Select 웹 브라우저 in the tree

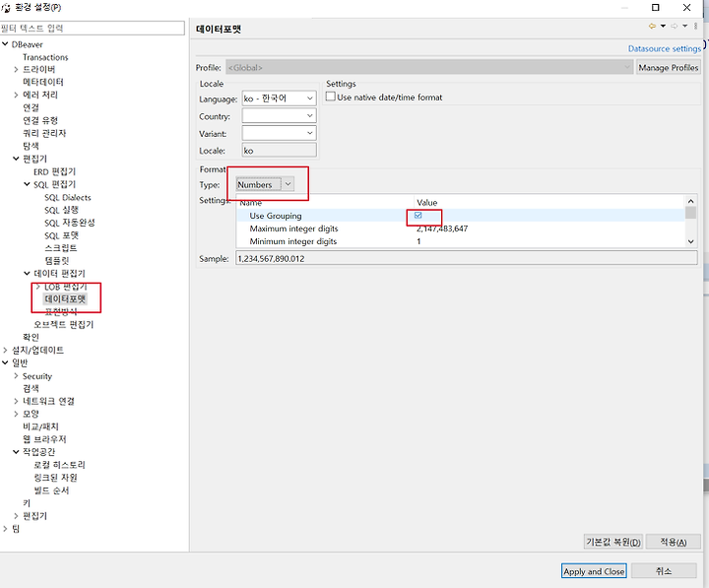[44, 439]
